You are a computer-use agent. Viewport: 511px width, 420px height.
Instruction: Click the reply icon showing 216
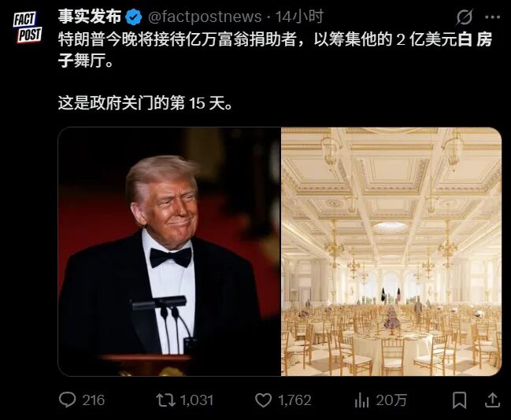[x=68, y=400]
